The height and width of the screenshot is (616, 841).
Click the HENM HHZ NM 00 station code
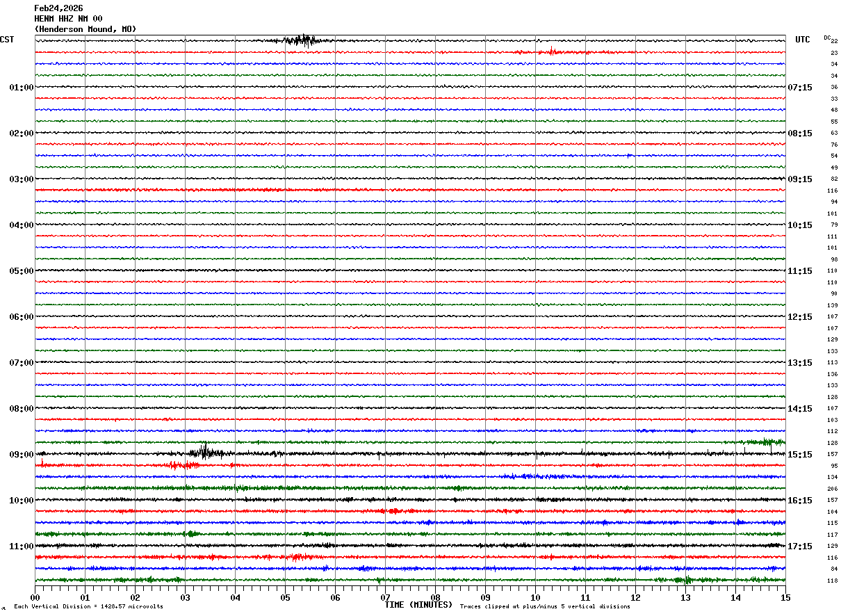coord(68,19)
